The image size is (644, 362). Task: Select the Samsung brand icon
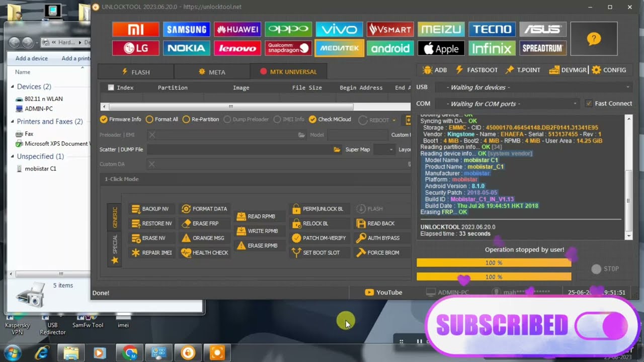[187, 29]
